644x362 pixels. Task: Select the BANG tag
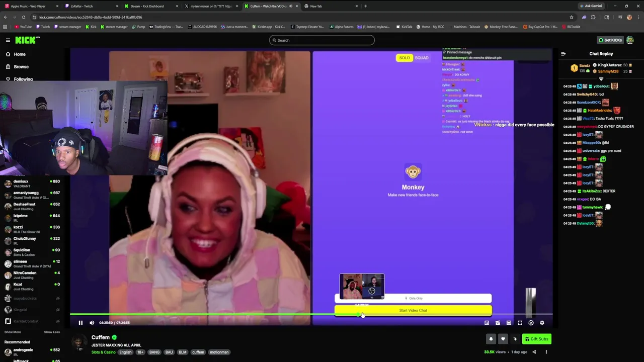(x=154, y=352)
